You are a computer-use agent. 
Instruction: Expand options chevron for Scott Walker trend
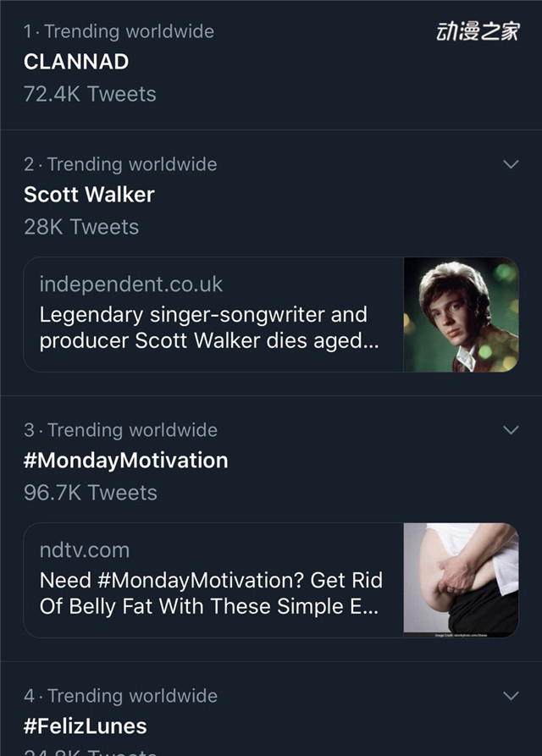511,164
